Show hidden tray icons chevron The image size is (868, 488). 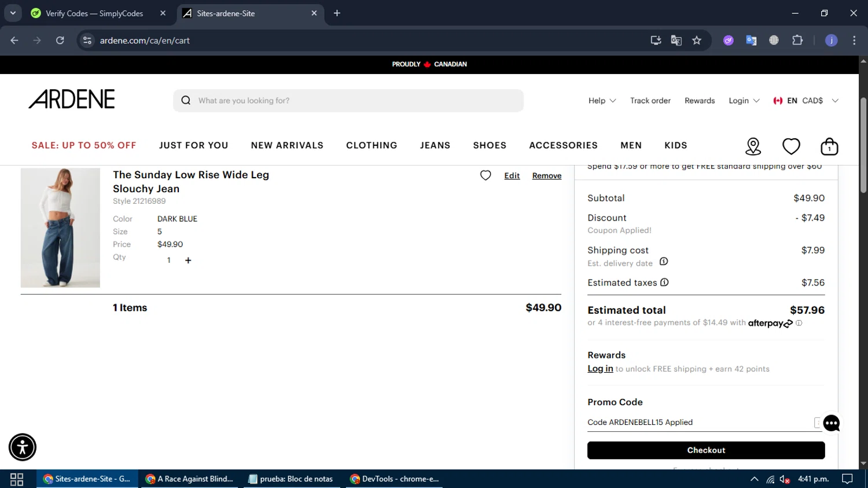[754, 479]
